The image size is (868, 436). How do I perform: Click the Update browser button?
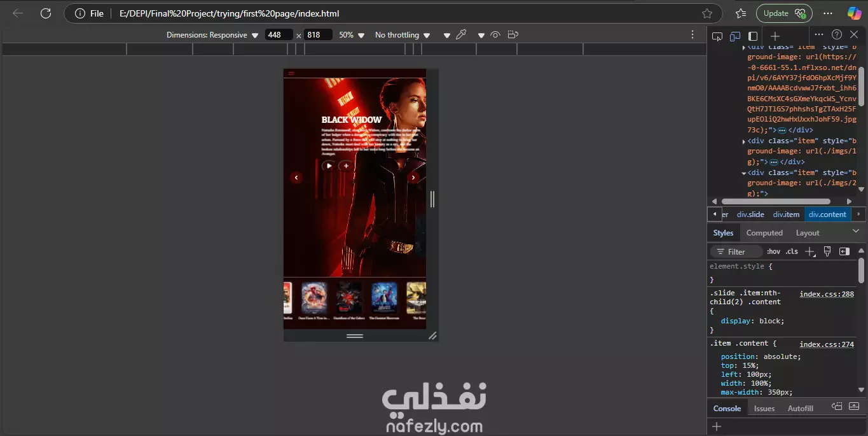(x=784, y=13)
